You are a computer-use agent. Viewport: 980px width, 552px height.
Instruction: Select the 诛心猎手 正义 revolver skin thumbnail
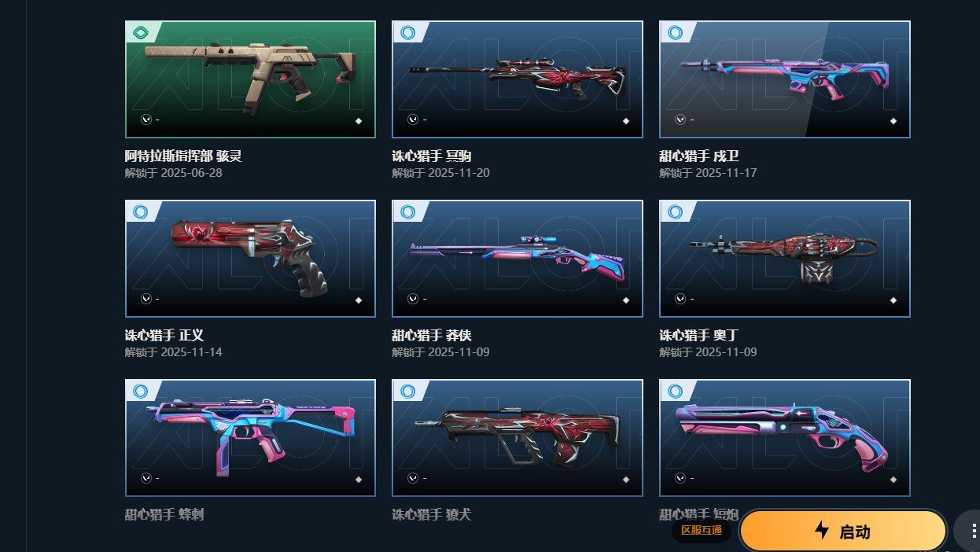point(250,259)
